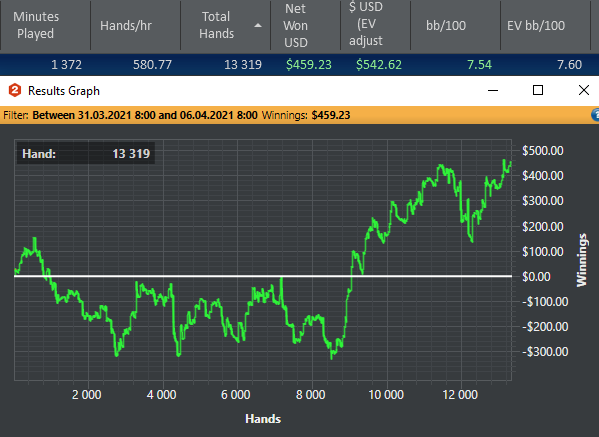Viewport: 599px width, 437px height.
Task: Click the $0.00 axis label
Action: pos(536,277)
